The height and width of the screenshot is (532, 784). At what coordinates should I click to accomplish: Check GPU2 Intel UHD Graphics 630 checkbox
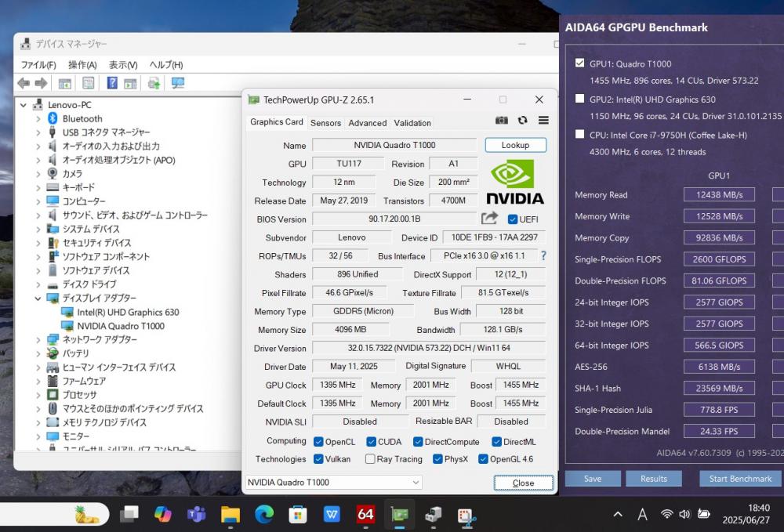579,99
